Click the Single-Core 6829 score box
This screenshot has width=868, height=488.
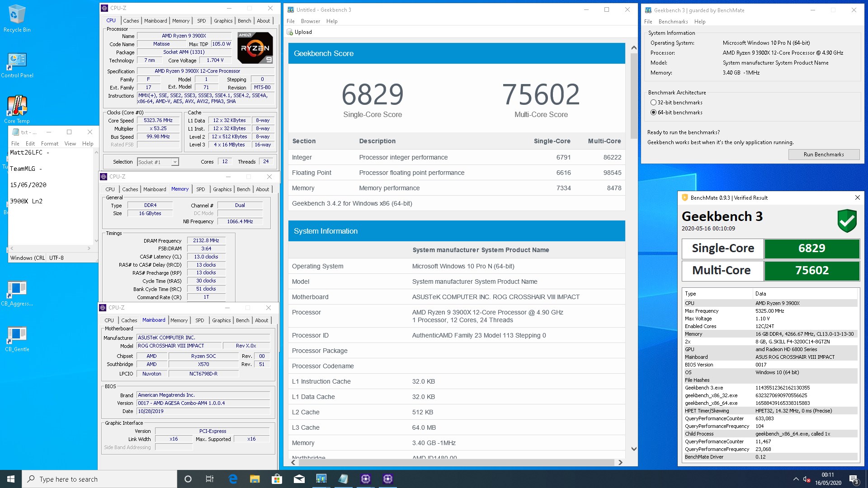click(811, 249)
